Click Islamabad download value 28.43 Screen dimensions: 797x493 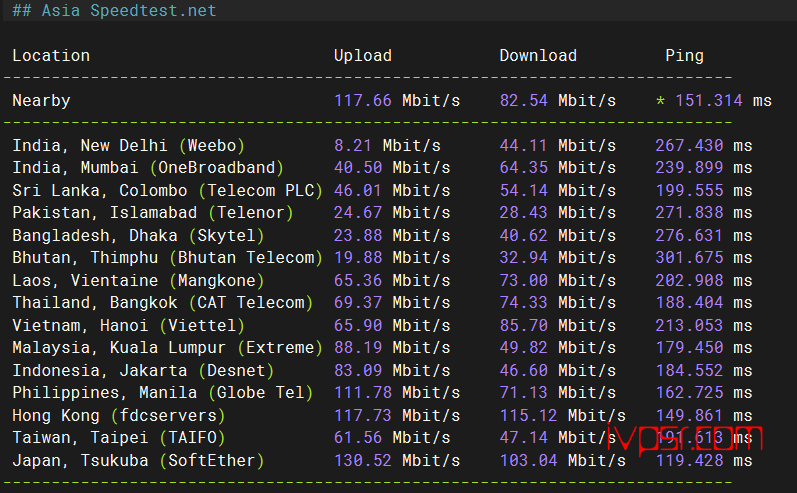523,212
